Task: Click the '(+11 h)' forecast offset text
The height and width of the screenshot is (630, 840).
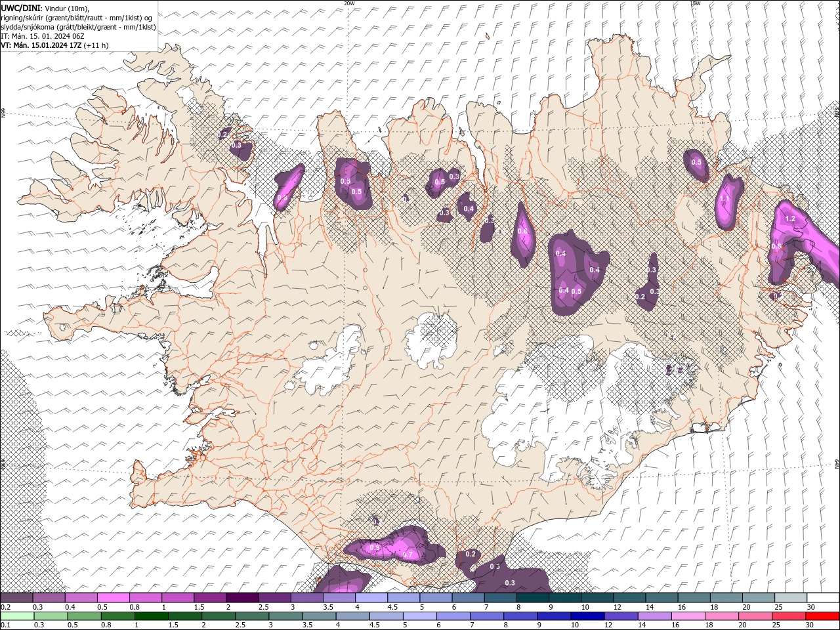Action: tap(96, 45)
